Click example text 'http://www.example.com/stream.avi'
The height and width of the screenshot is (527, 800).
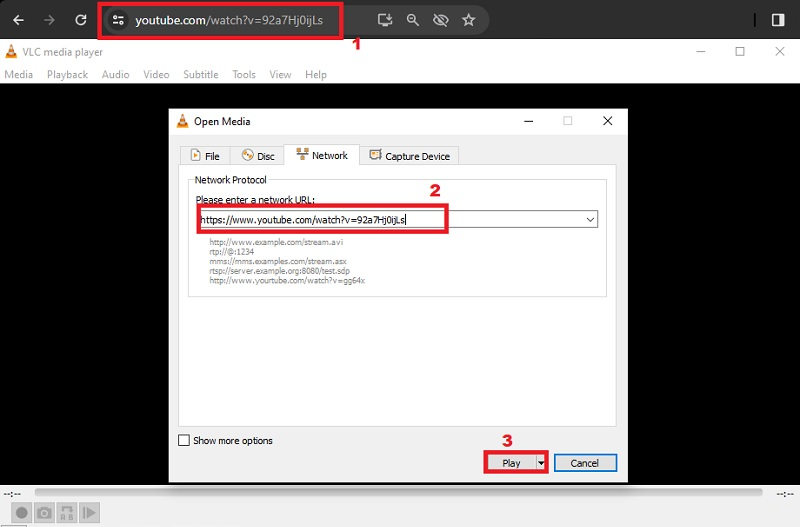click(276, 242)
